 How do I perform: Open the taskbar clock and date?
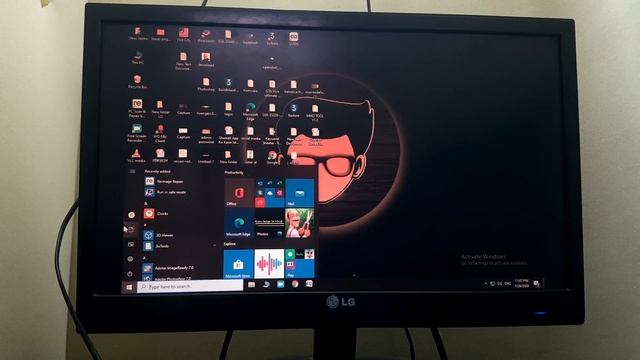[522, 283]
